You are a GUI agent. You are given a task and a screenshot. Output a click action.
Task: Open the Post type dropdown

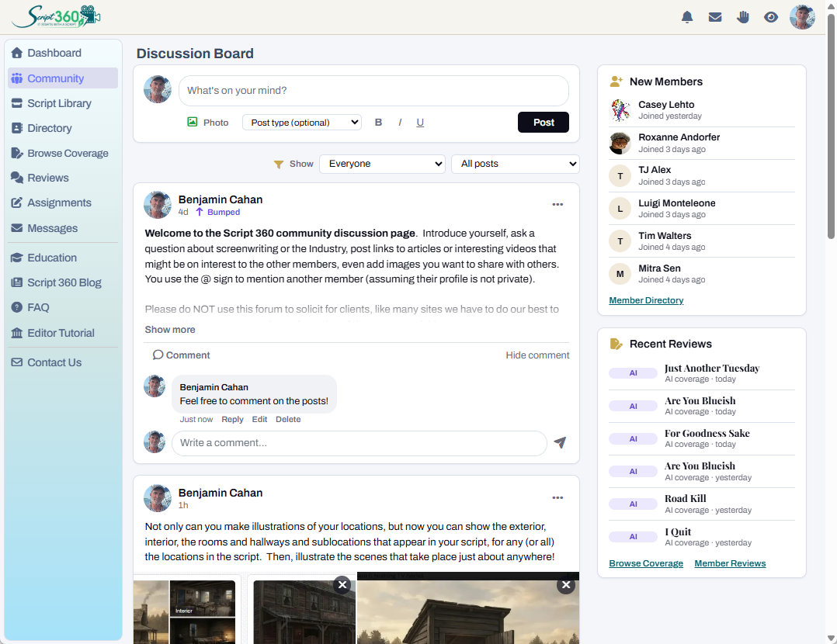(301, 123)
